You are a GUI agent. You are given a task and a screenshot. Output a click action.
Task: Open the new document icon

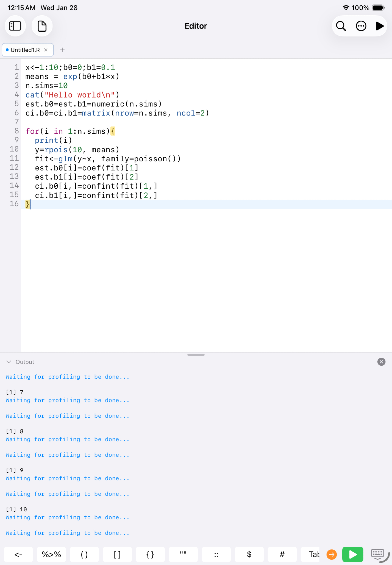pyautogui.click(x=42, y=26)
